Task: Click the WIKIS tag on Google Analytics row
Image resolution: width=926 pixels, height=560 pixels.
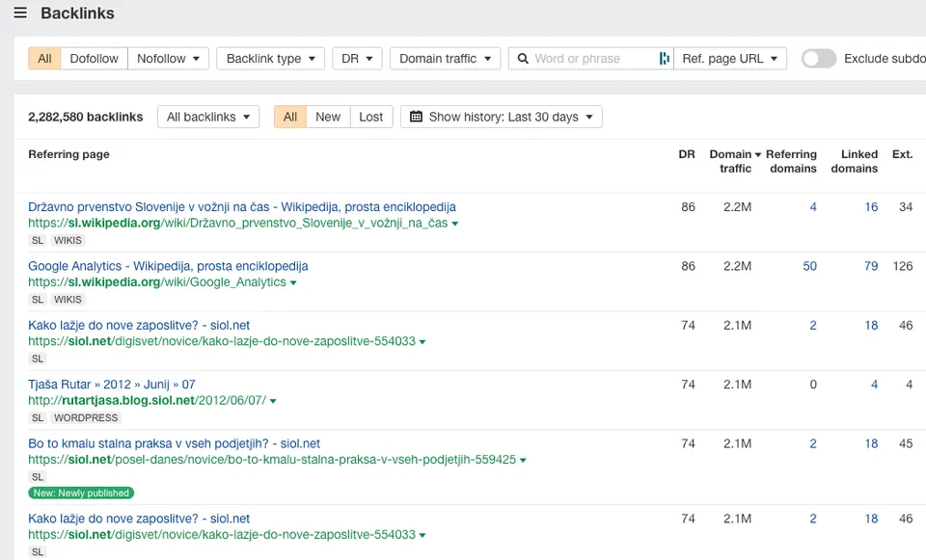Action: [x=68, y=300]
